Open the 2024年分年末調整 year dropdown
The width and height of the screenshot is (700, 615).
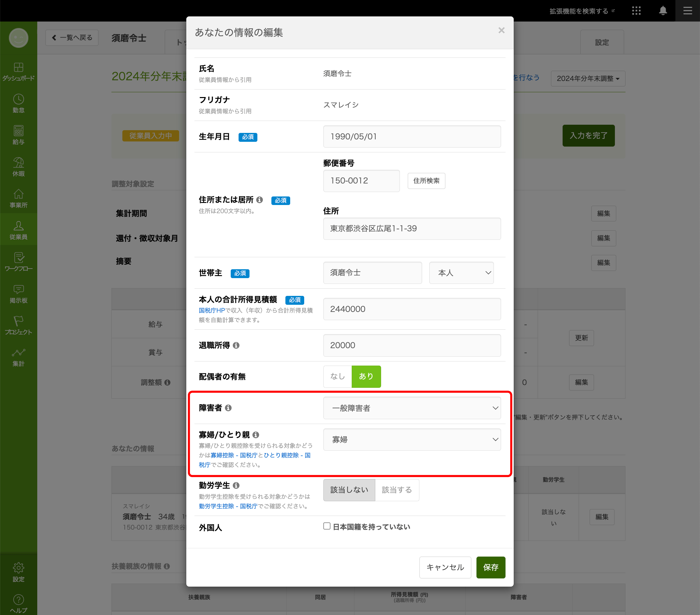click(588, 79)
